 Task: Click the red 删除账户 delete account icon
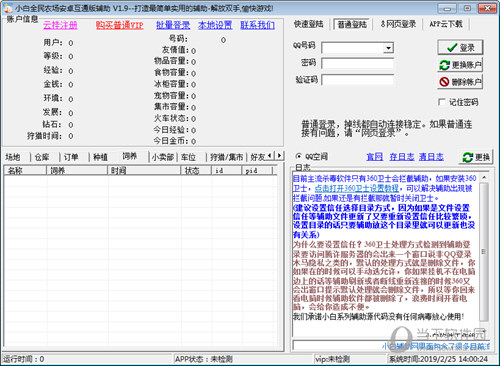pos(444,82)
